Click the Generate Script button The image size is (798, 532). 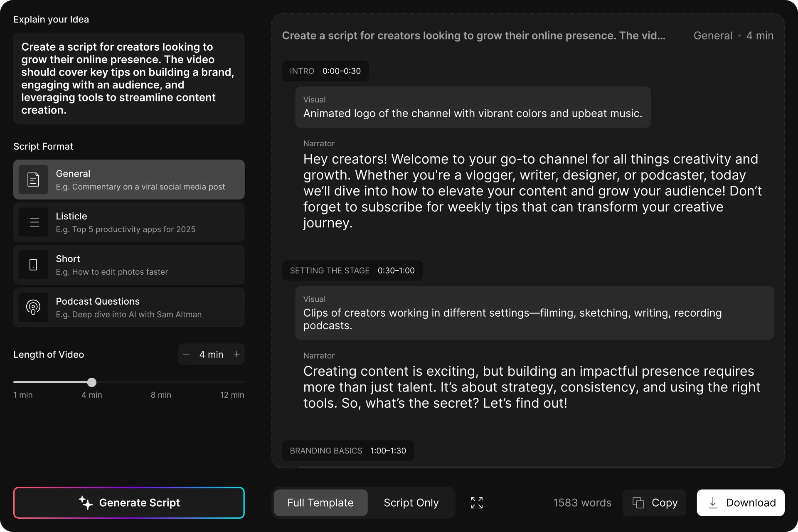click(129, 502)
